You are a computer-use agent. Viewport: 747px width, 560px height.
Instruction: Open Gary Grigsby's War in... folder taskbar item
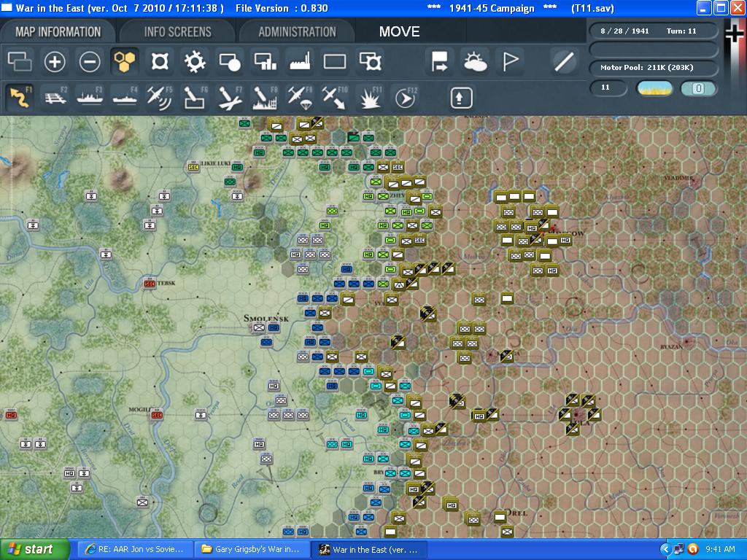[x=252, y=550]
